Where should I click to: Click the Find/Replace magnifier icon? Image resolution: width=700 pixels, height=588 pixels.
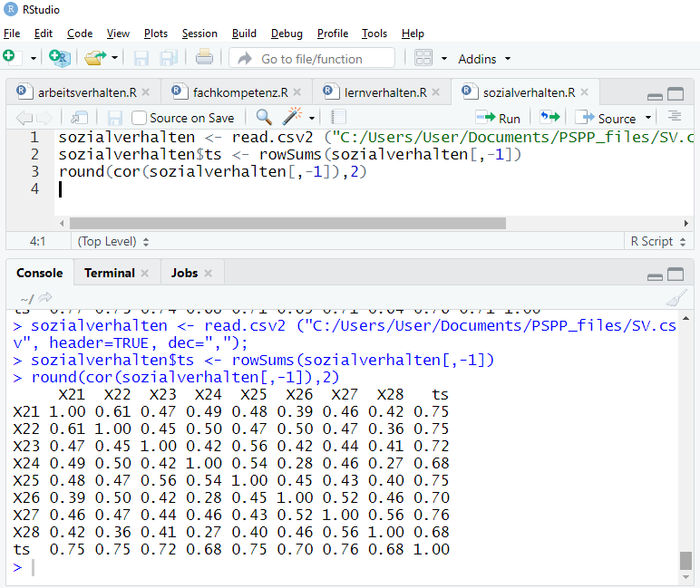[264, 117]
